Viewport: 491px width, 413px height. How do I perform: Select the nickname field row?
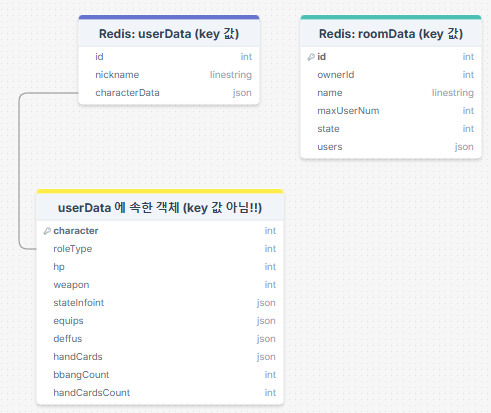[x=169, y=75]
